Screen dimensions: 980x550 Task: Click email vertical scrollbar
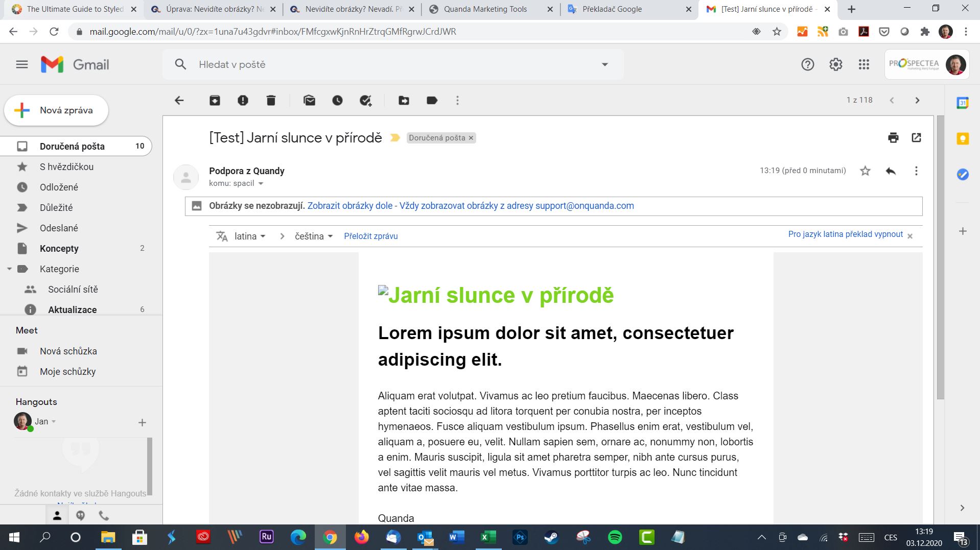point(940,258)
